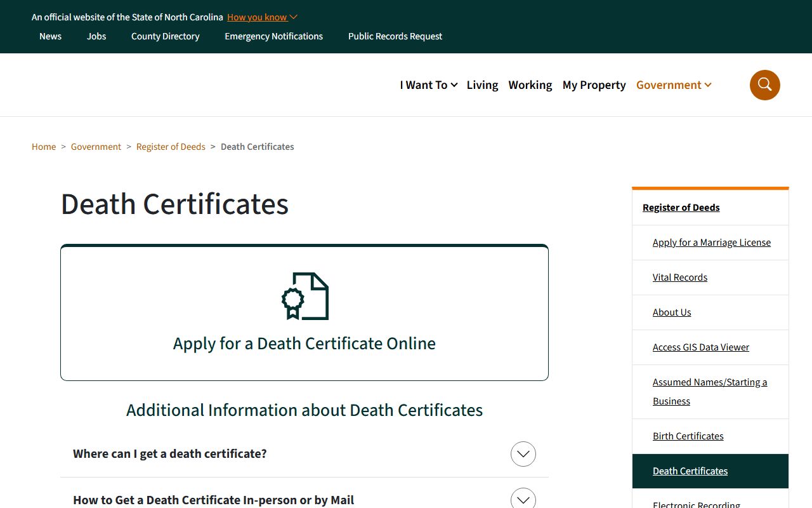
Task: Click 'Apply for a Death Certificate Online'
Action: point(304,344)
